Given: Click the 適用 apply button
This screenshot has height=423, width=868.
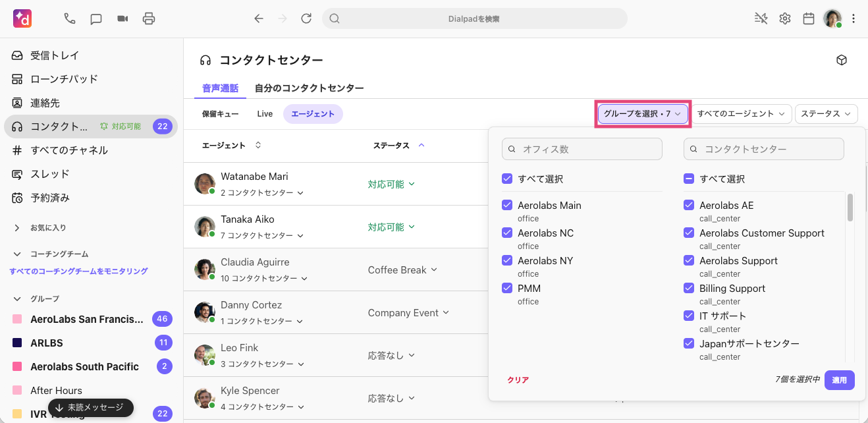Looking at the screenshot, I should point(840,380).
